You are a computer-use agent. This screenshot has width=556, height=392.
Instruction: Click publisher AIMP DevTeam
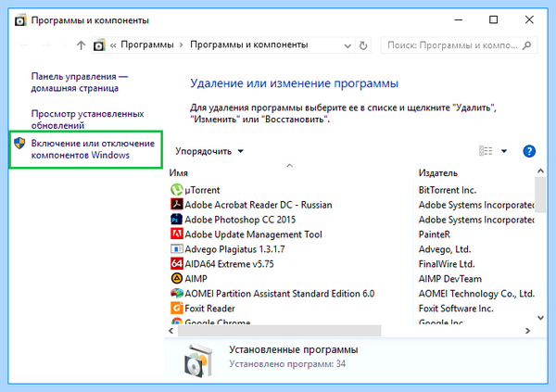(x=450, y=279)
